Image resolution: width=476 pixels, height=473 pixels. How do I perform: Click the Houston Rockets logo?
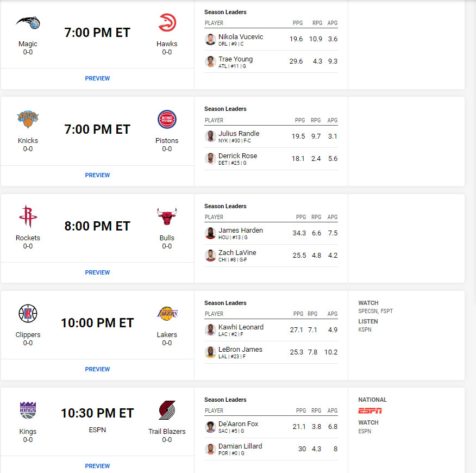click(28, 216)
